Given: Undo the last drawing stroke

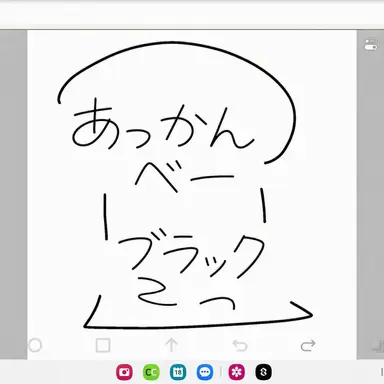Looking at the screenshot, I should [240, 346].
